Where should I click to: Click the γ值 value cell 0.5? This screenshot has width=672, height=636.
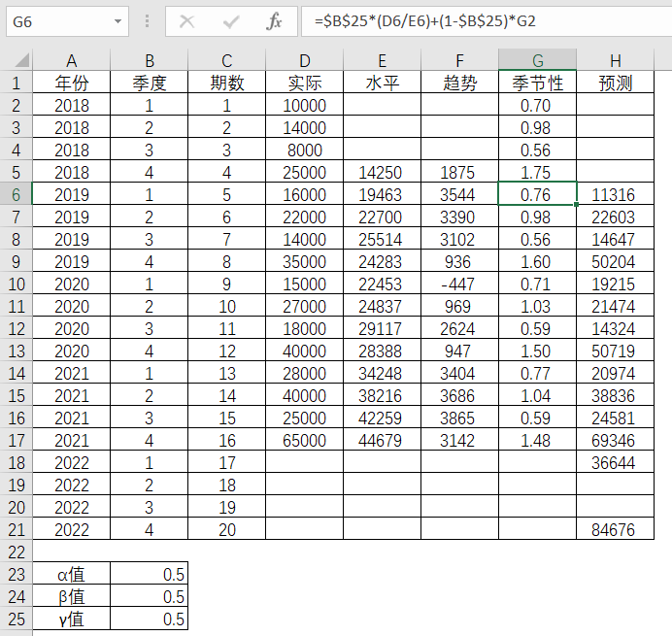pos(149,619)
